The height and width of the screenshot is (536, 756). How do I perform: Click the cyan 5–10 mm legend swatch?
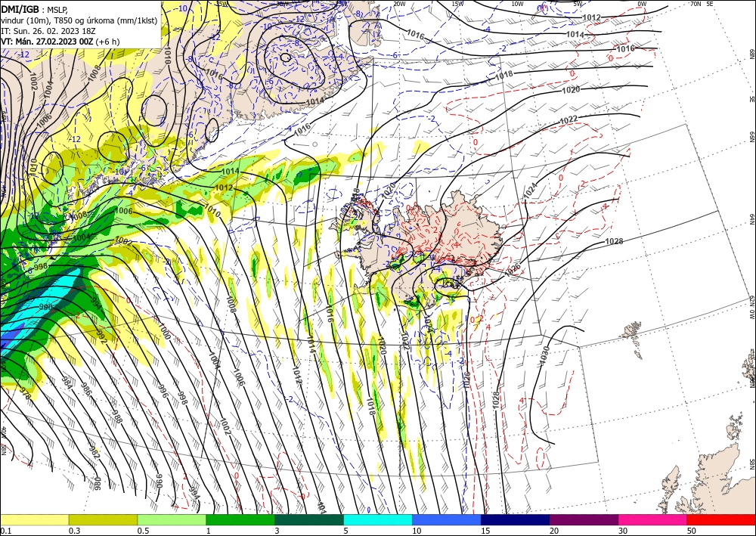pyautogui.click(x=378, y=519)
